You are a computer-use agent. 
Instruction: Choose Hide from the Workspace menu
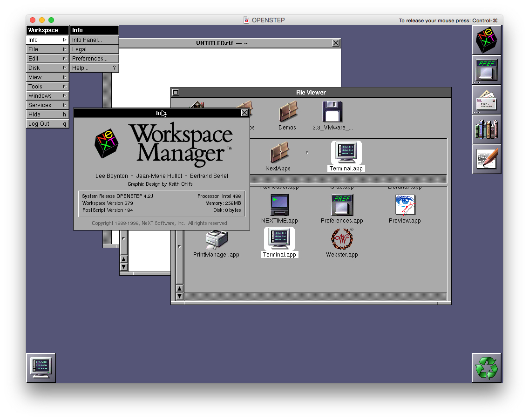point(47,115)
